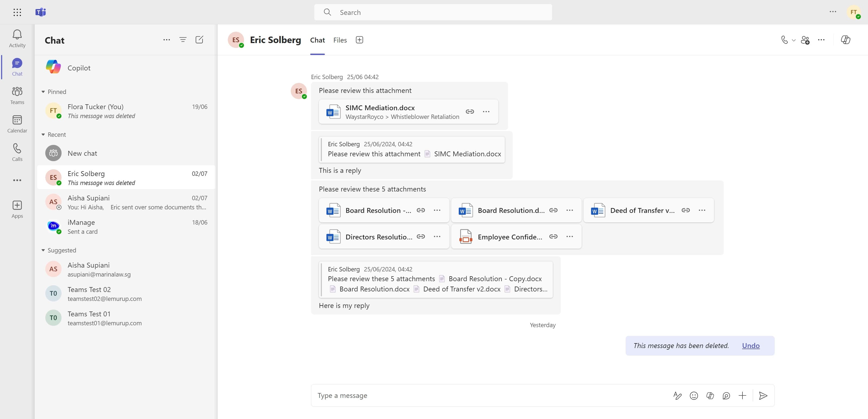Start a new chat with compose icon
This screenshot has width=868, height=419.
tap(200, 40)
